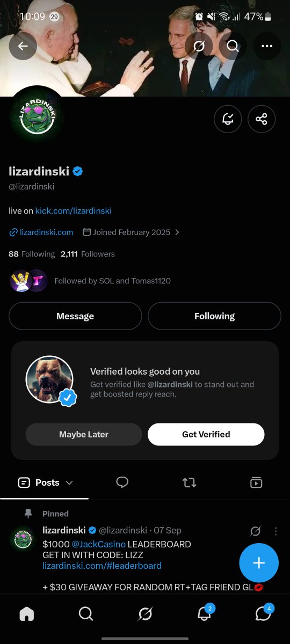Share the lizardinski profile
Viewport: 290px width, 644px height.
pyautogui.click(x=262, y=119)
